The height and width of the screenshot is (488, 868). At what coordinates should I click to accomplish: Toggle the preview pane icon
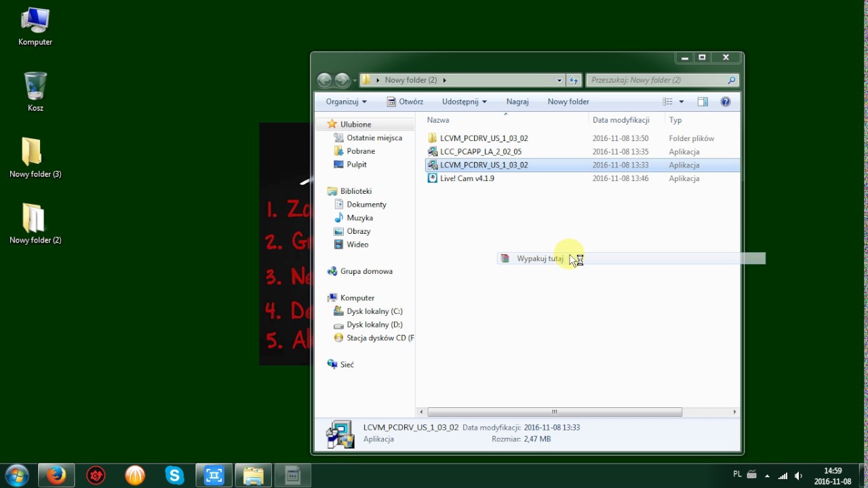tap(703, 102)
